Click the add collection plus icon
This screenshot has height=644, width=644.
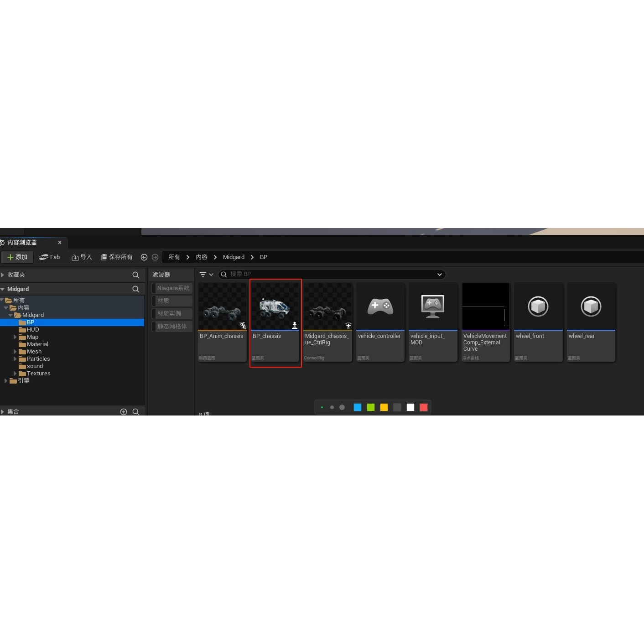coord(124,412)
